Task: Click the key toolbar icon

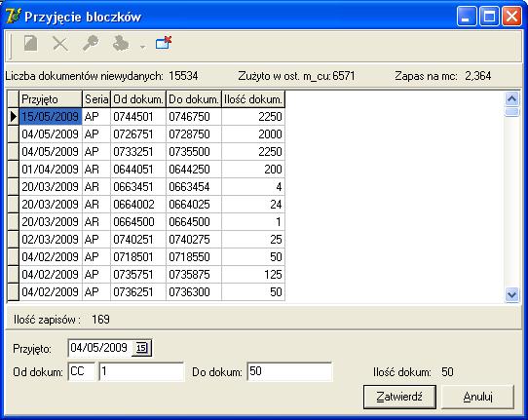Action: (91, 44)
